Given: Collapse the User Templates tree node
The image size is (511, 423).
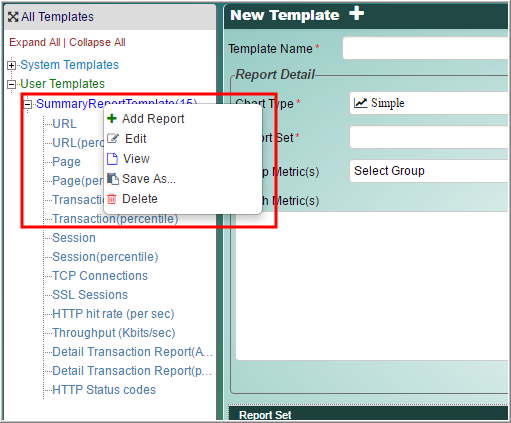Looking at the screenshot, I should pos(11,84).
